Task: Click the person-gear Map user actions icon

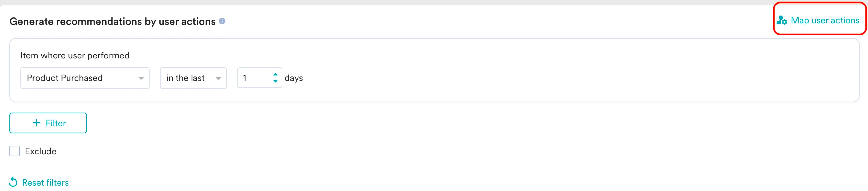Action: 782,20
